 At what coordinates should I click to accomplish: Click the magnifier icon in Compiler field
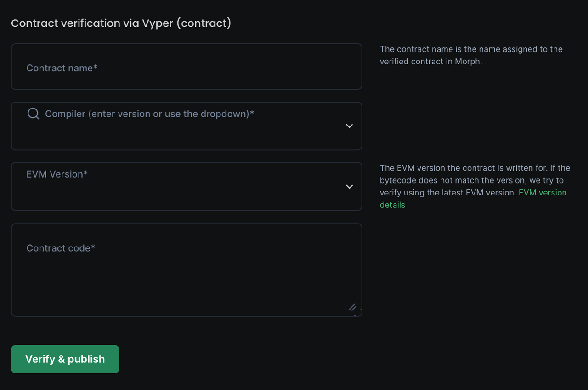click(33, 114)
